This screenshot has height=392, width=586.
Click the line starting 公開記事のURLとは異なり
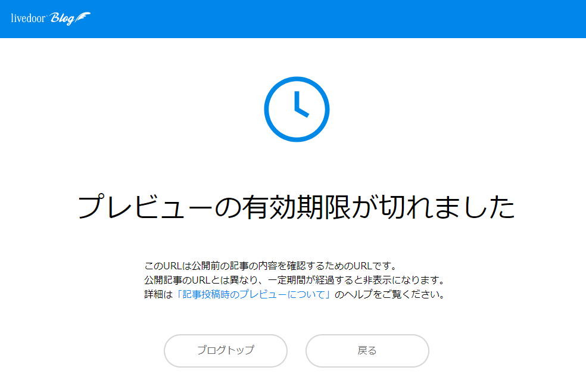[295, 280]
